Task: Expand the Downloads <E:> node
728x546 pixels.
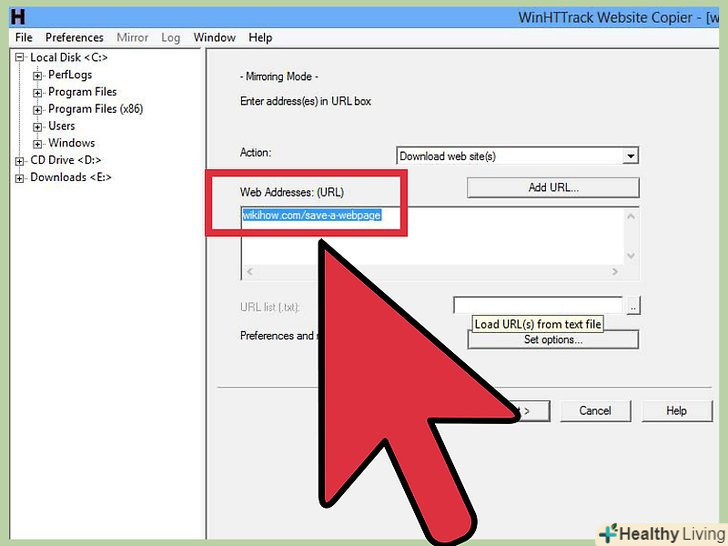Action: [20, 178]
